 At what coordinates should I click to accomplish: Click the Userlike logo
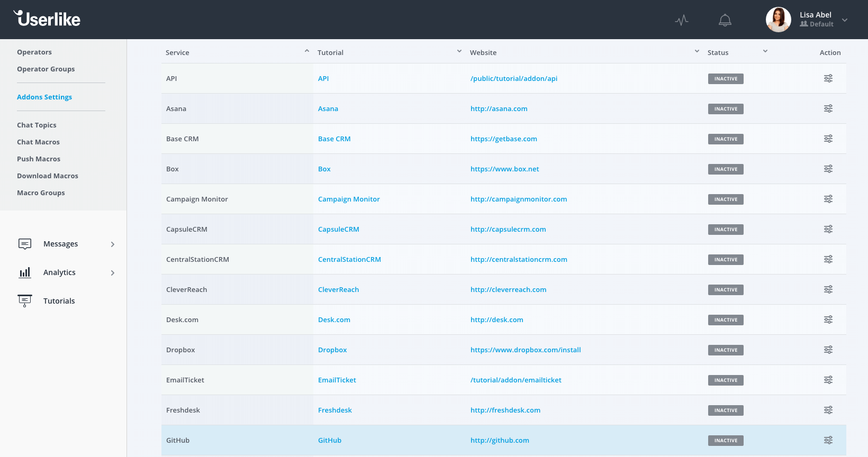(x=47, y=19)
